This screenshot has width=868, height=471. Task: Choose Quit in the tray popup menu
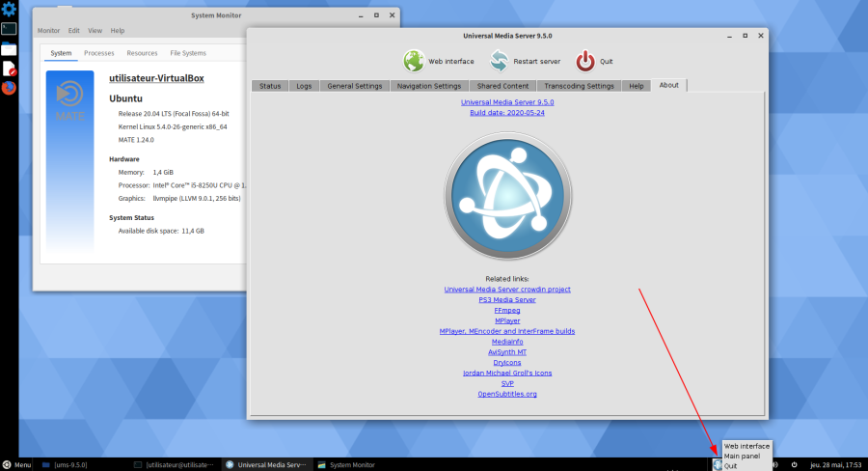(731, 465)
